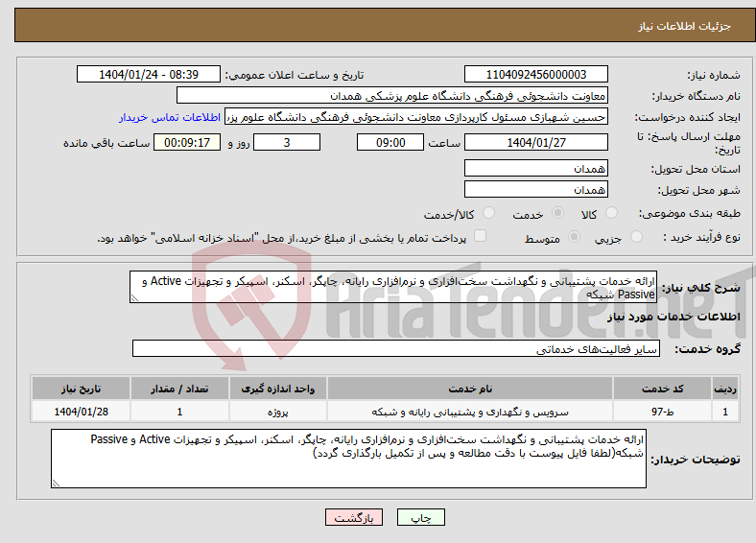
Task: Click the بازگشت (back) button
Action: click(354, 517)
